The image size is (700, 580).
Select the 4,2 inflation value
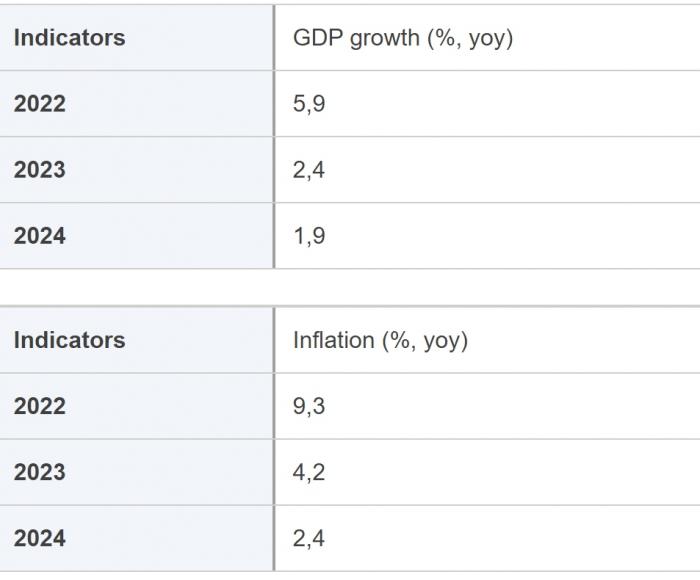click(x=309, y=472)
